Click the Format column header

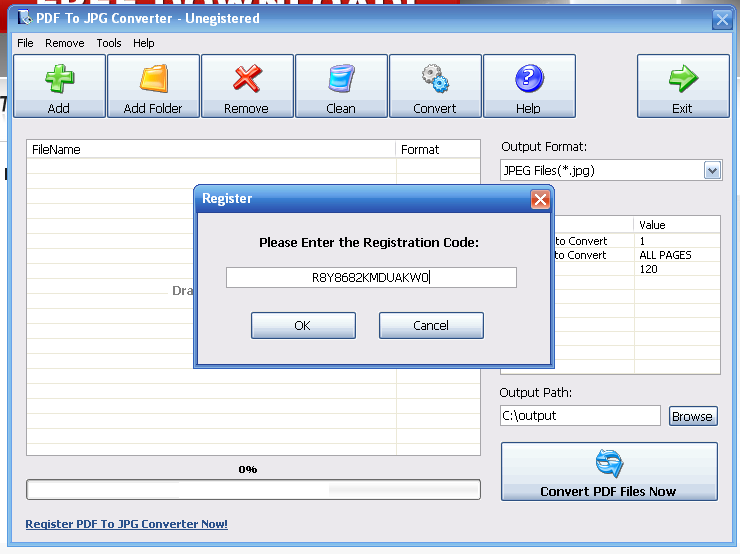click(438, 150)
